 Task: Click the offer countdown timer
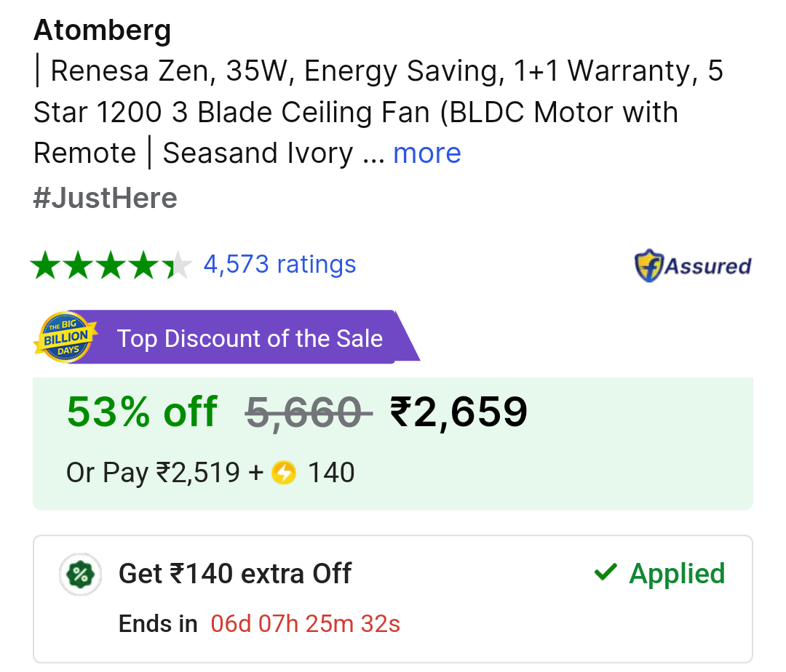pyautogui.click(x=304, y=623)
